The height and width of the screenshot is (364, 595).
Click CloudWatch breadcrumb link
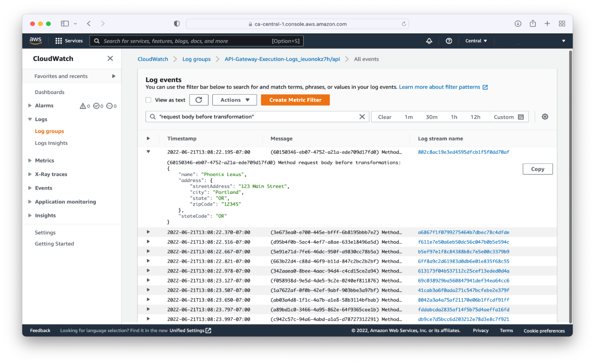(x=153, y=59)
